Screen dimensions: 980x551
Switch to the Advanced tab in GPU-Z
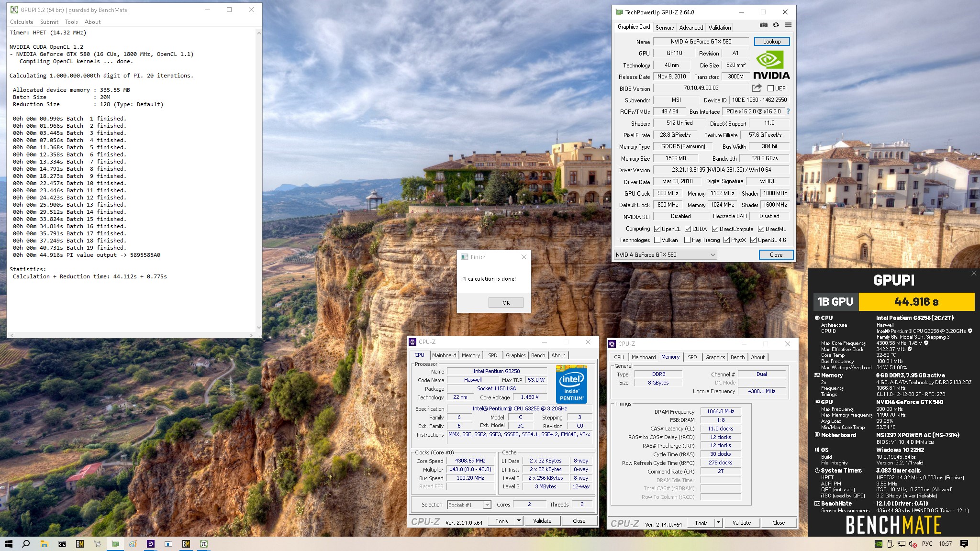[691, 28]
